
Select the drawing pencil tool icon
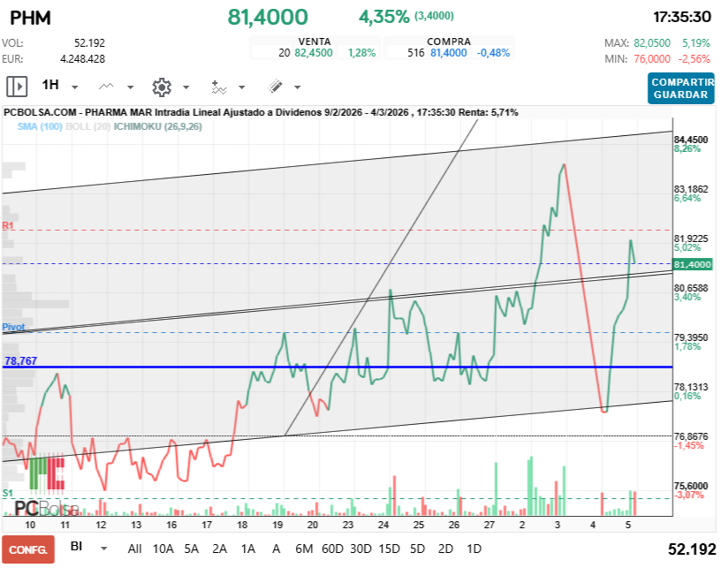(275, 87)
